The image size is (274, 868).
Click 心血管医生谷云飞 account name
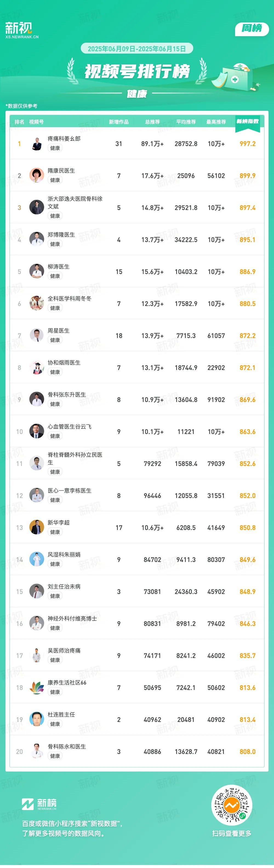coord(70,427)
